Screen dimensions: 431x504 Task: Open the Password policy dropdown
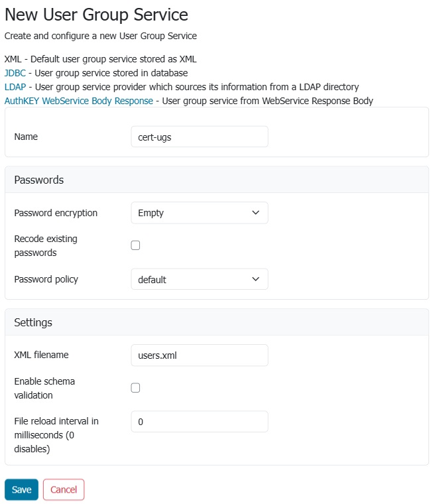200,279
